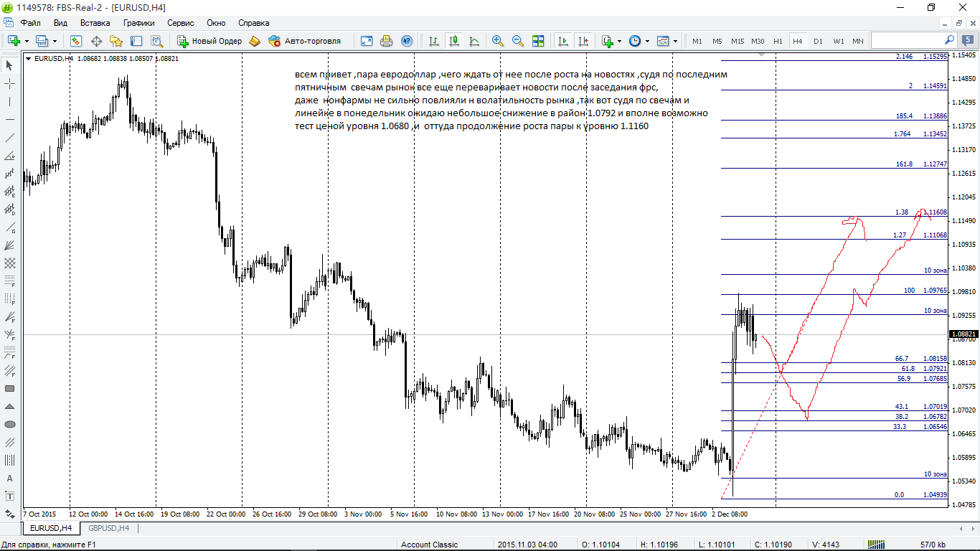The image size is (980, 551).
Task: Click the chart shift triangle marker
Action: [x=760, y=55]
